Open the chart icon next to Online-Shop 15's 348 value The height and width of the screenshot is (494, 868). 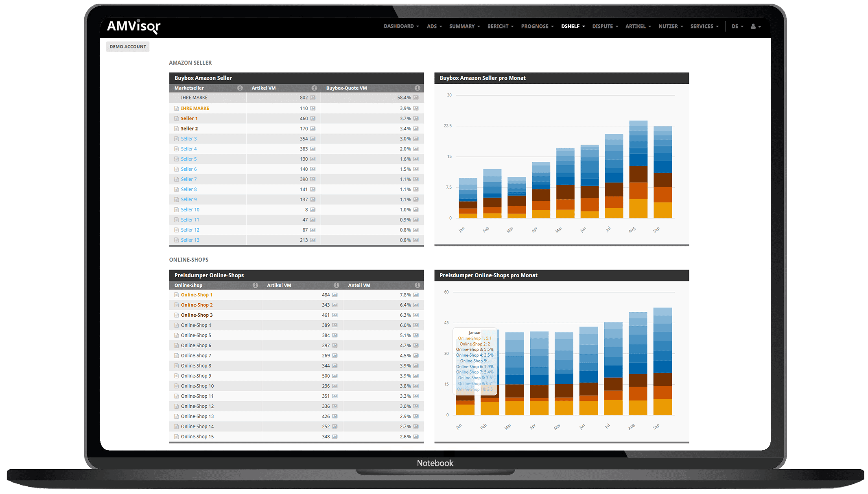334,436
